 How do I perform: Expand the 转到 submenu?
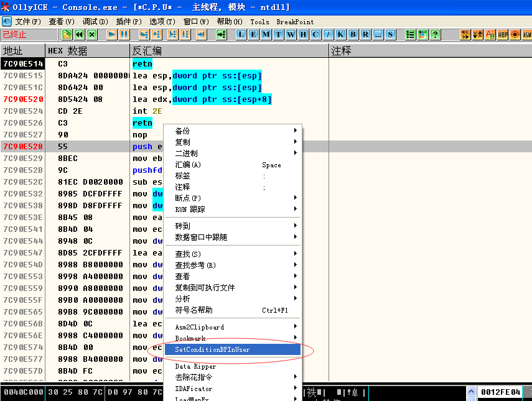[x=233, y=226]
